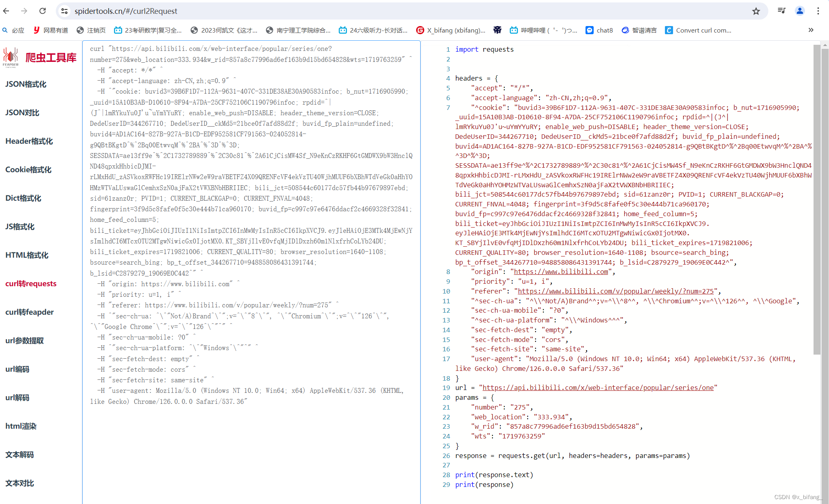Open the 必应 bookmark
This screenshot has width=829, height=504.
pos(13,30)
